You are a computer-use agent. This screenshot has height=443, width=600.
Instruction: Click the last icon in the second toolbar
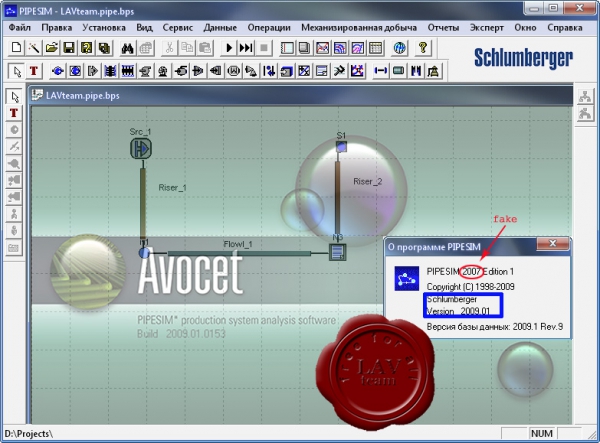433,71
